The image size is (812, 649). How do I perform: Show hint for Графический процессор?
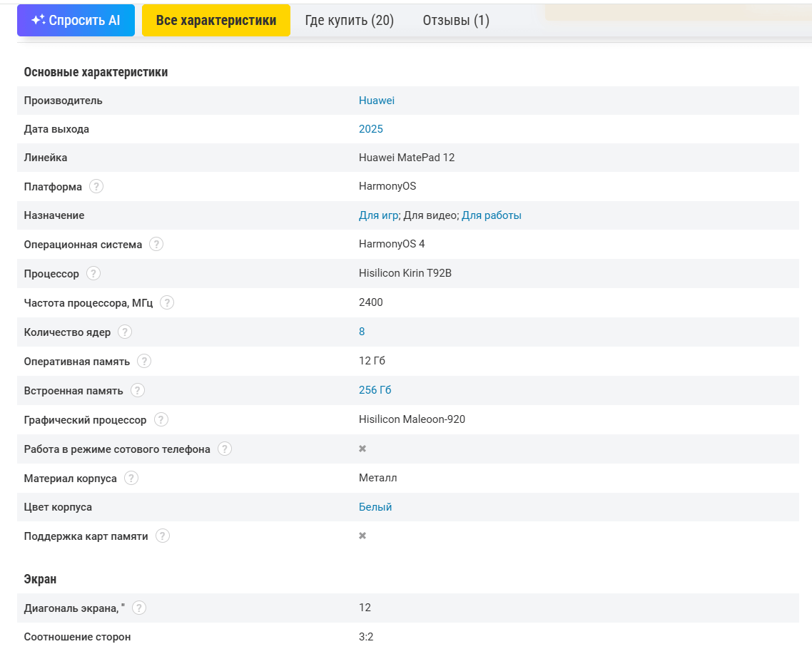[x=161, y=419]
